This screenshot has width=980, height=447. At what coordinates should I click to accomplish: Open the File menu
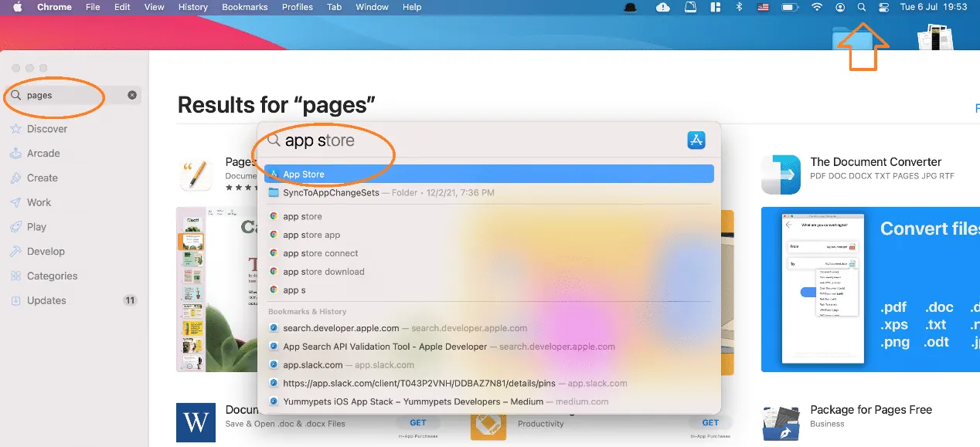click(x=93, y=7)
